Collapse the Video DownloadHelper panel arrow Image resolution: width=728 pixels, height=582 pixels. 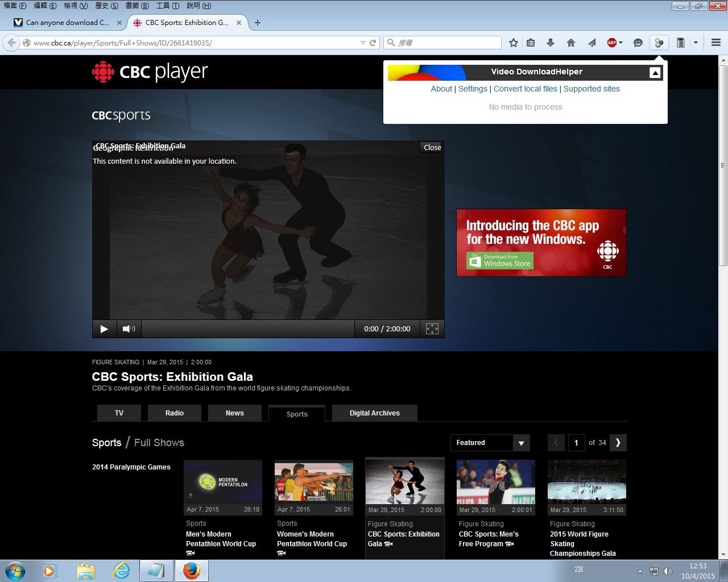(x=655, y=72)
